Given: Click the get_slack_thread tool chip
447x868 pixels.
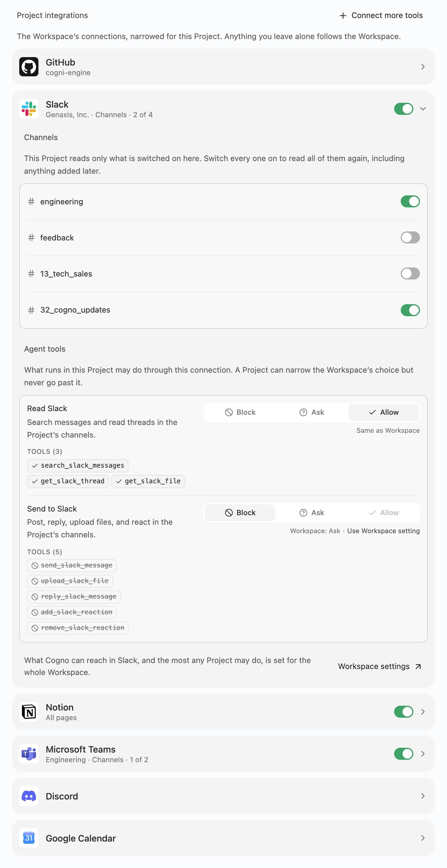Looking at the screenshot, I should (68, 481).
